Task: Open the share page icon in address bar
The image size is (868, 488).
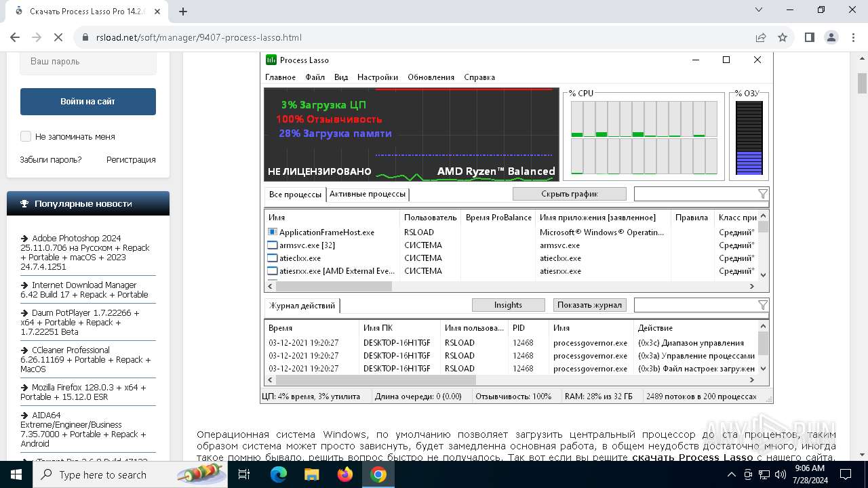Action: [x=761, y=37]
